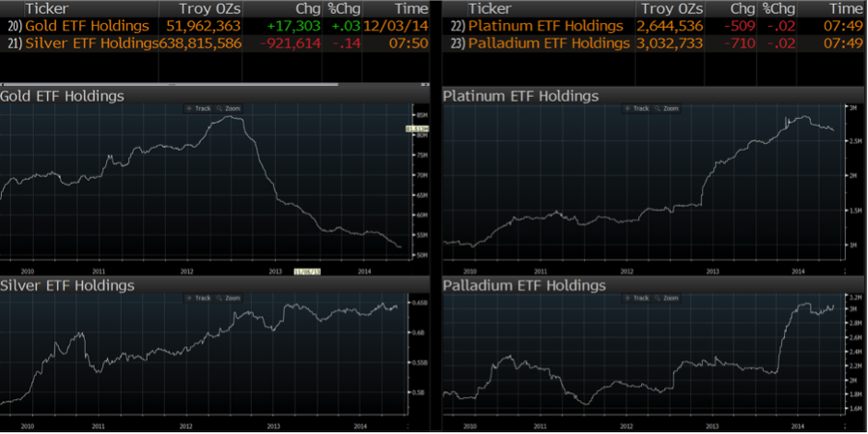Click highlighted date marker on Gold chart axis
Screen dimensions: 868x434
(305, 271)
